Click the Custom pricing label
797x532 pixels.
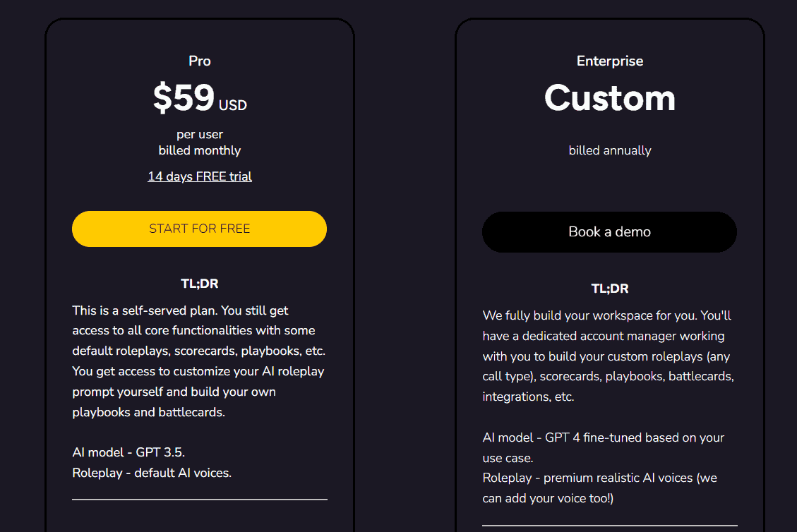tap(609, 99)
